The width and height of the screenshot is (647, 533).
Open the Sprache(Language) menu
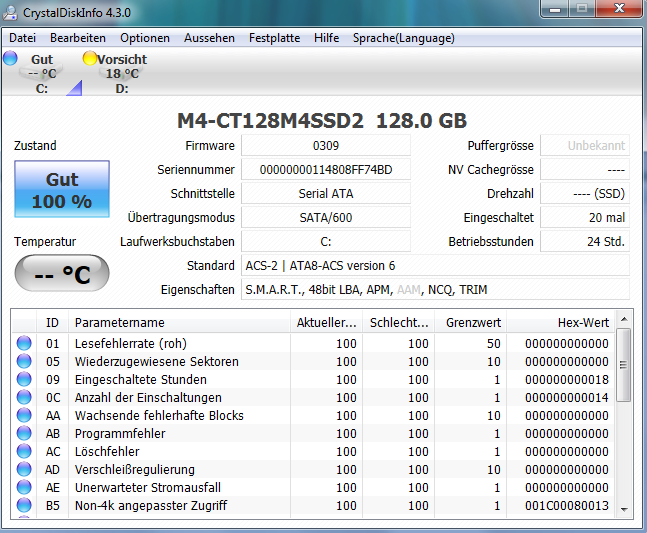click(404, 38)
